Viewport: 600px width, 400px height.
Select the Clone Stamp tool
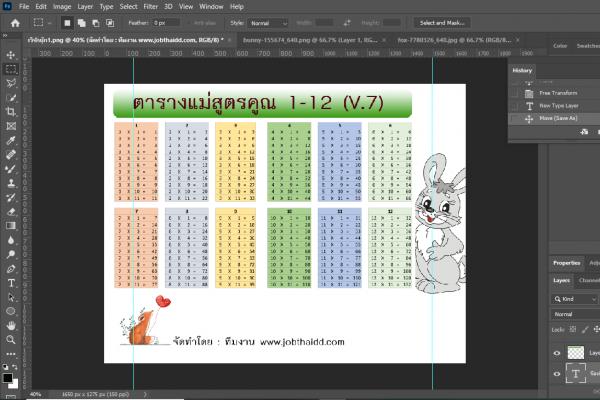click(11, 183)
